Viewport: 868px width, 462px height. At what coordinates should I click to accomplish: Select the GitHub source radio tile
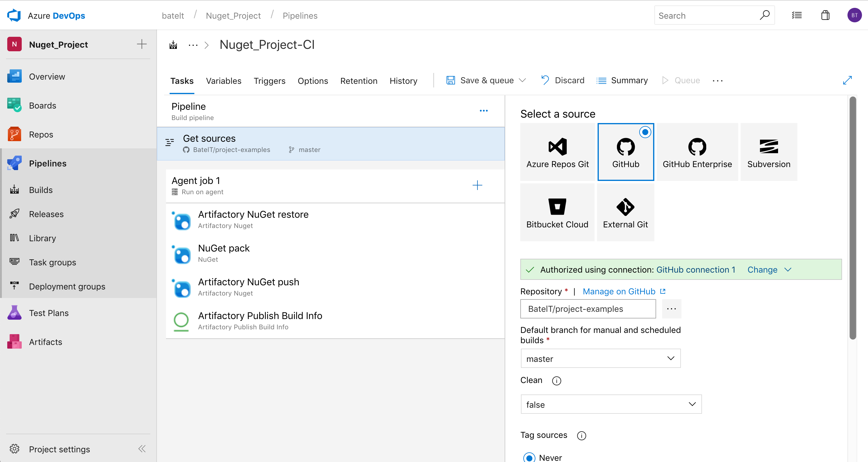click(x=625, y=152)
